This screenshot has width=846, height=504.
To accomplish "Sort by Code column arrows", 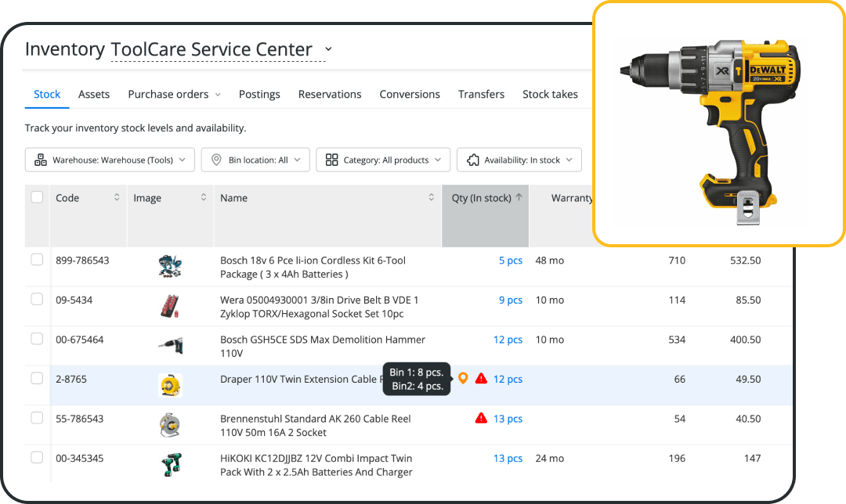I will click(x=117, y=197).
